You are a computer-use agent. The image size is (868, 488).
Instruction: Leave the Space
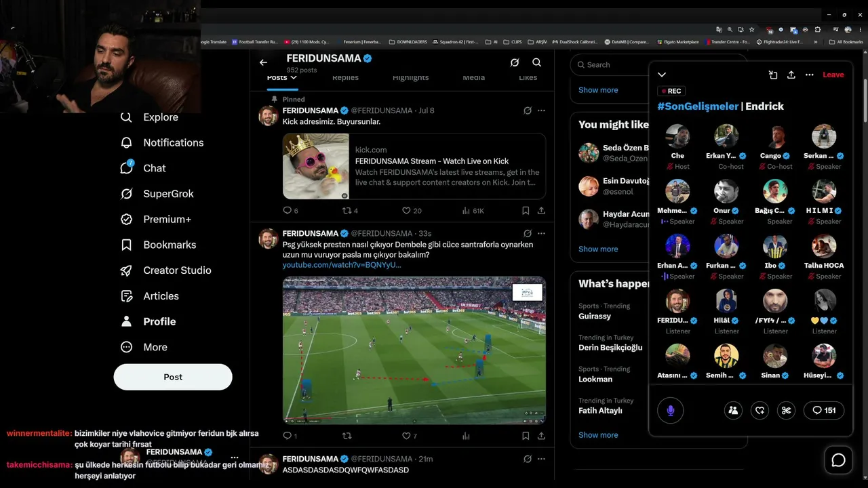click(x=833, y=75)
